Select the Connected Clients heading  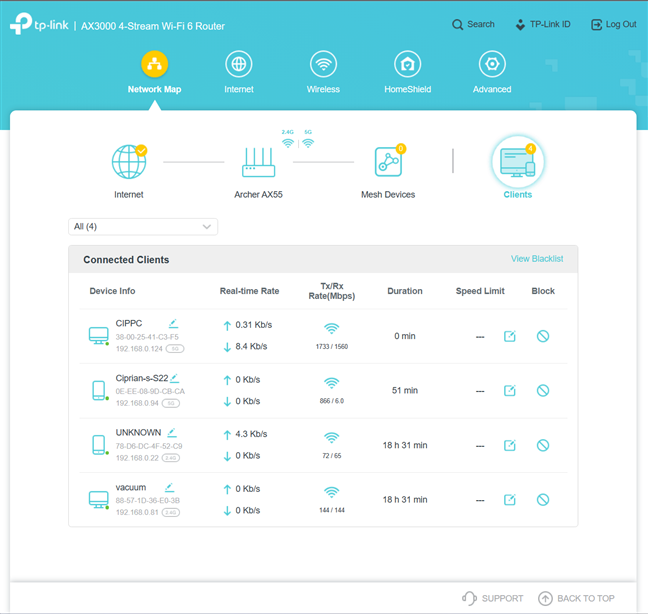point(126,259)
